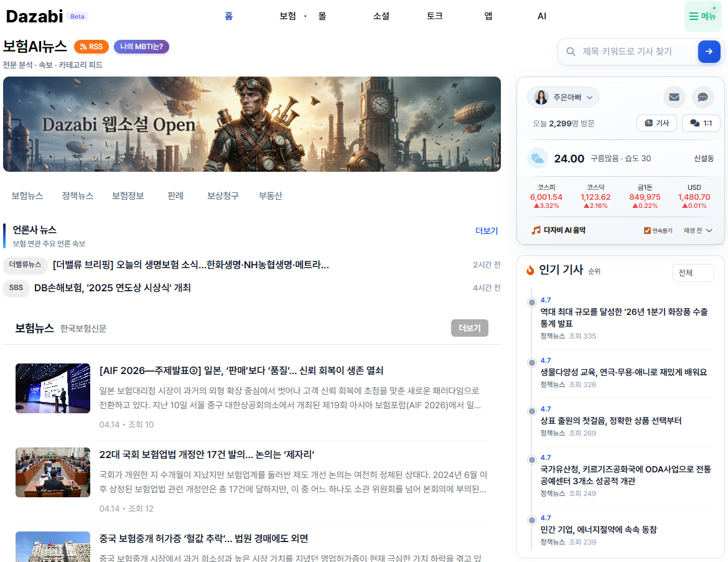The height and width of the screenshot is (562, 728).
Task: Click the Dazabi AI music note icon
Action: [x=536, y=230]
